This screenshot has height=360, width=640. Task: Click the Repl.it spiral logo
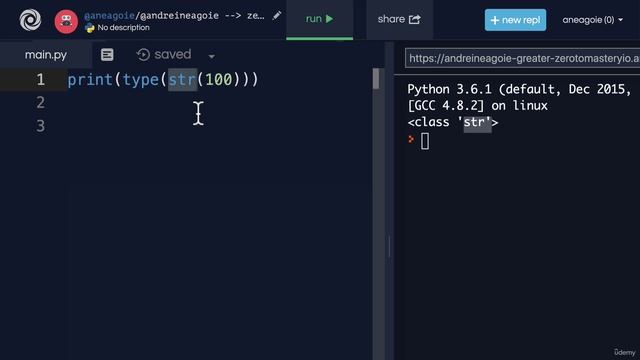coord(30,20)
